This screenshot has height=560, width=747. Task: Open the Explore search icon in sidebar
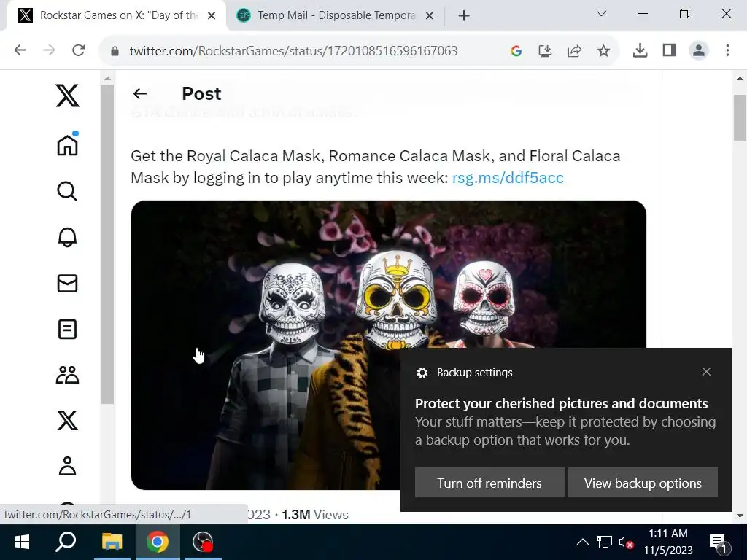(x=67, y=191)
